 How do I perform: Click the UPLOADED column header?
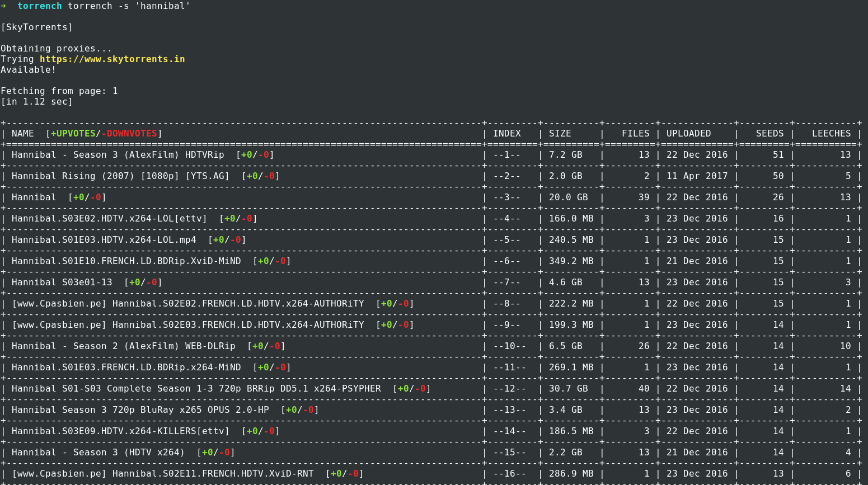click(689, 133)
